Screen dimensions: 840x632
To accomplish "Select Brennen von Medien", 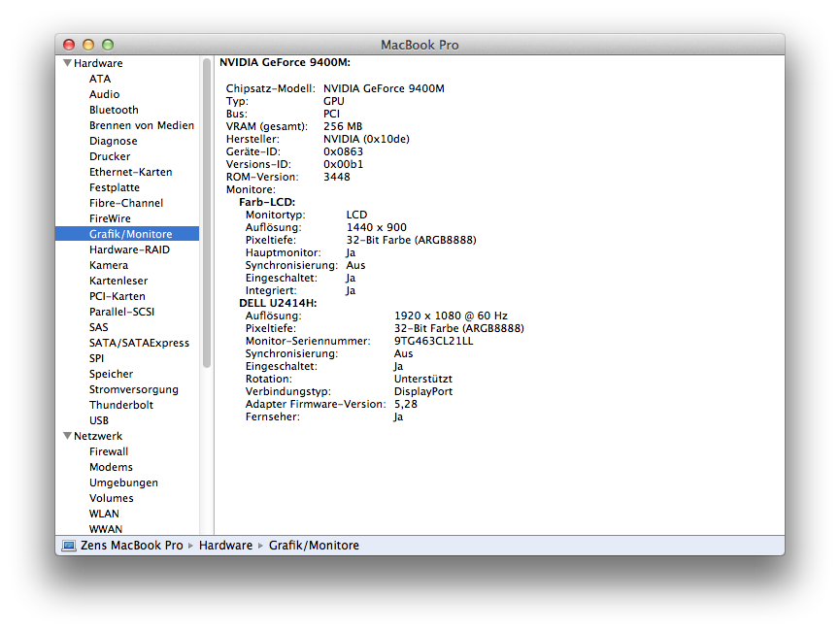I will 142,125.
